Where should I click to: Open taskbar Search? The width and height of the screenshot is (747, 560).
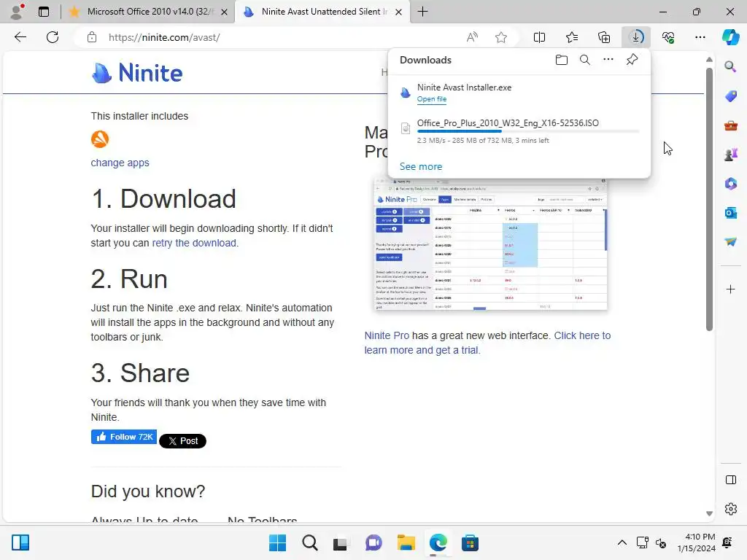(x=309, y=542)
